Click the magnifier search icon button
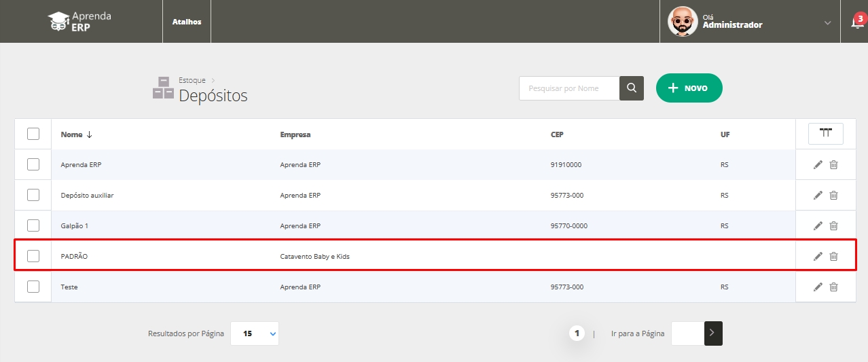Image resolution: width=868 pixels, height=362 pixels. pyautogui.click(x=632, y=88)
